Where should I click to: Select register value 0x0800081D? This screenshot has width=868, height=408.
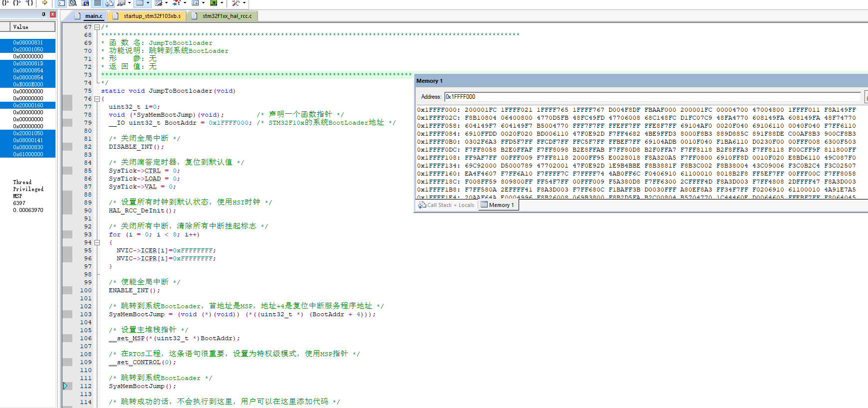tap(28, 63)
